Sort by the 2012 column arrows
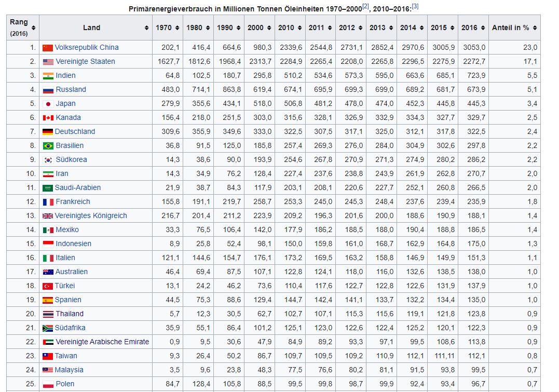Image resolution: width=559 pixels, height=392 pixels. (360, 28)
